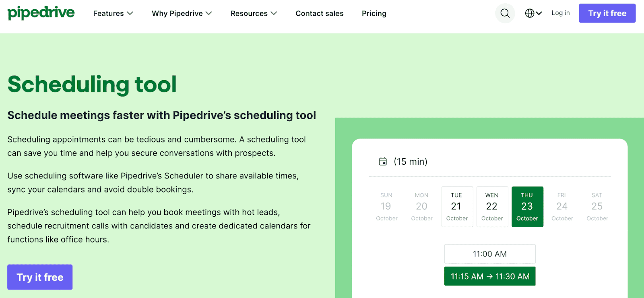Choose the 11:00 AM time slot

489,254
